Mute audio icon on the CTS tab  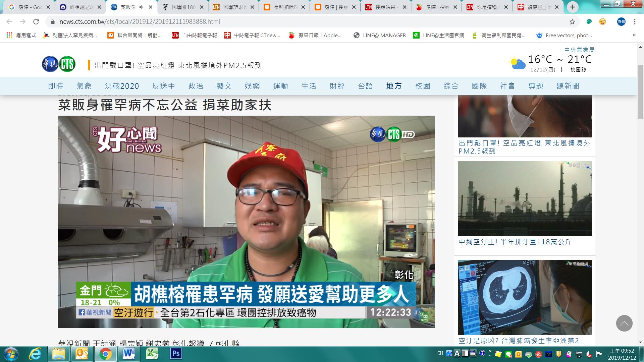point(141,7)
